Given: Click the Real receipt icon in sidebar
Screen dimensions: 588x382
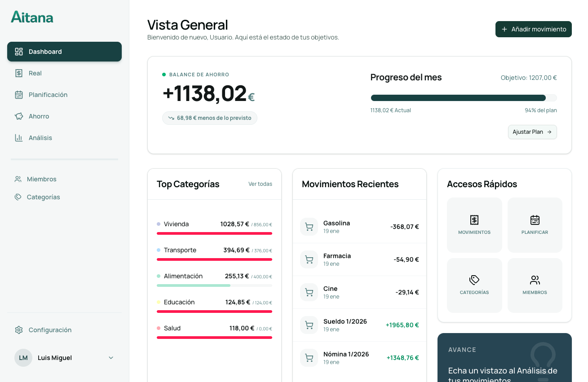Looking at the screenshot, I should coord(19,73).
